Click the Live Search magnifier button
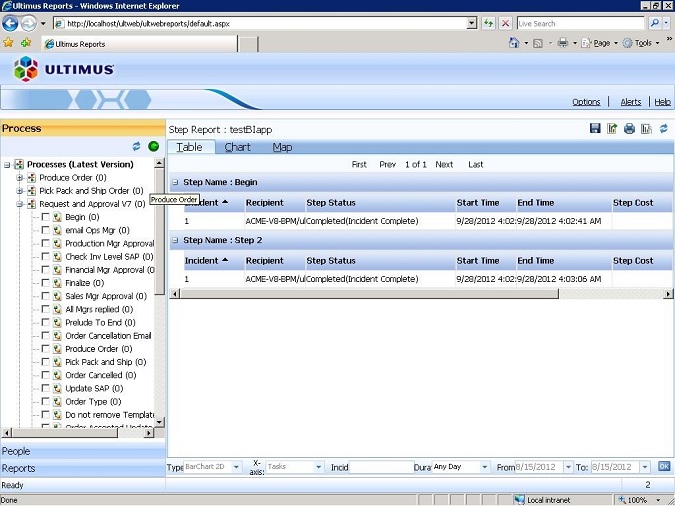 point(654,23)
